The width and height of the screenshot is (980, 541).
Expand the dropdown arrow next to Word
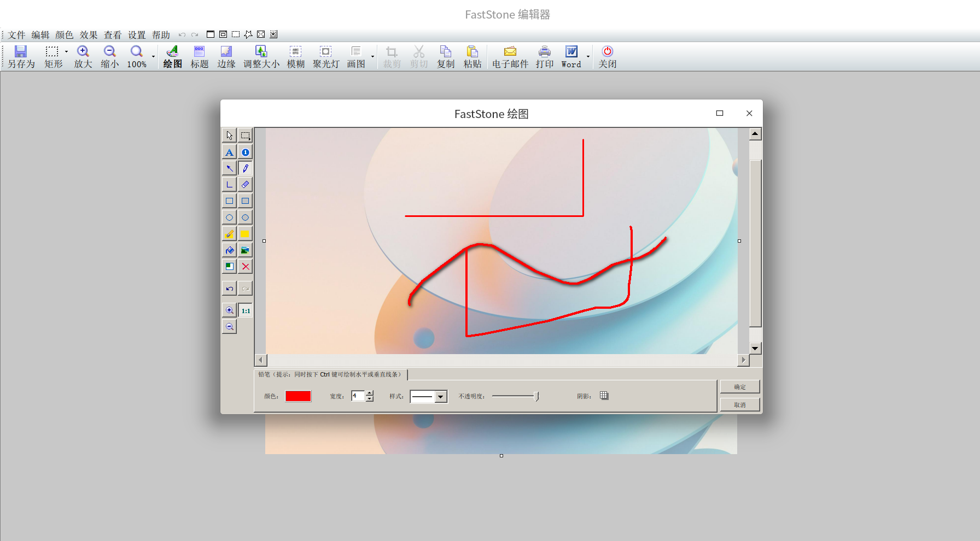coord(588,56)
